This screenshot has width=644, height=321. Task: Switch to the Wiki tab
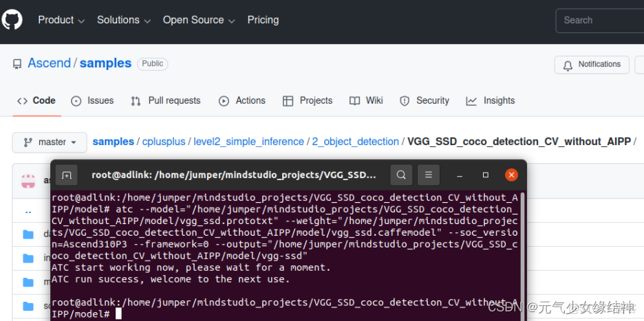[366, 100]
